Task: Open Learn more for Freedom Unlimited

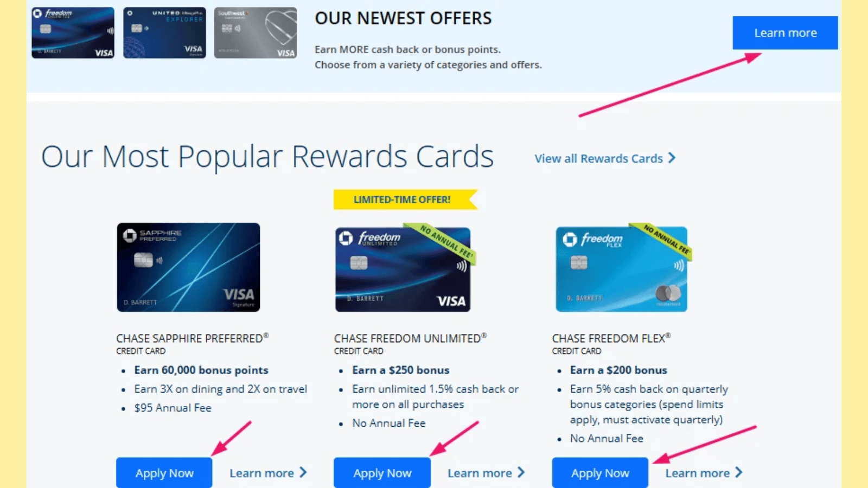Action: [x=480, y=473]
